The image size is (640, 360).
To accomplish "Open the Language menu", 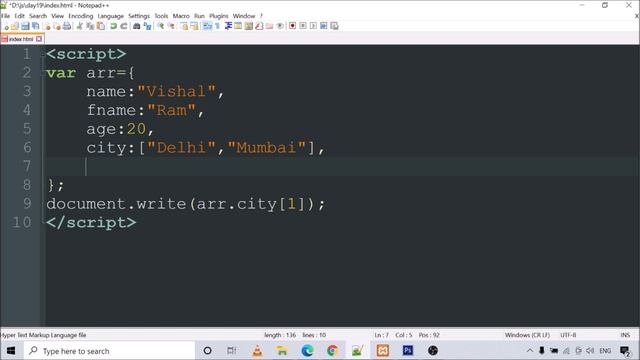I will (x=111, y=16).
